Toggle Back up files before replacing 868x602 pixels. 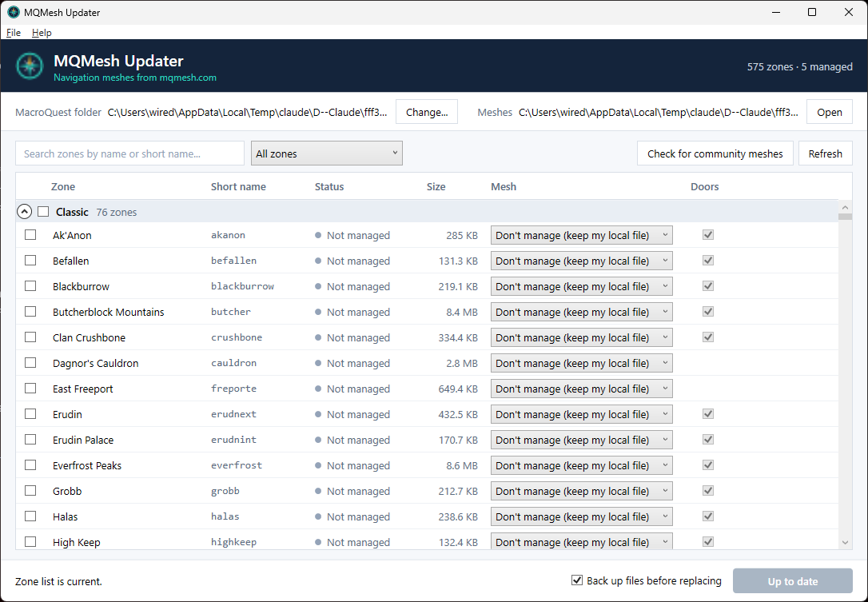click(577, 580)
